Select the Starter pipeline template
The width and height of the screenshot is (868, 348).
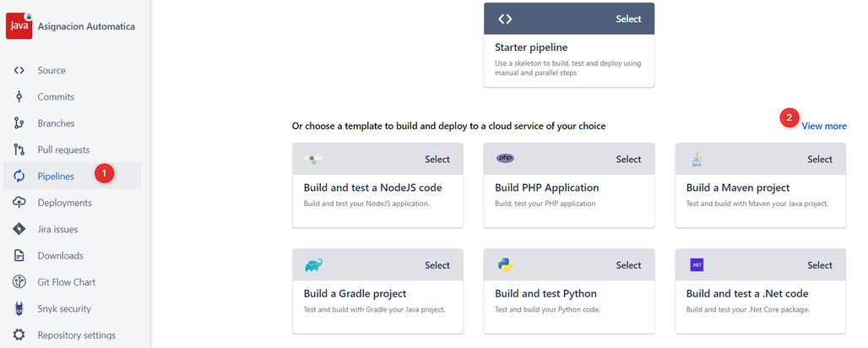coord(569,45)
